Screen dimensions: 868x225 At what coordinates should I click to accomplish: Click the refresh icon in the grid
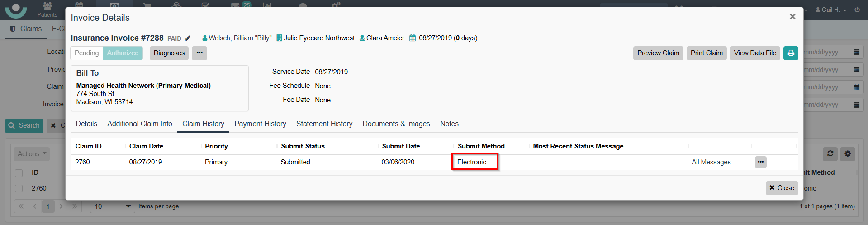pos(830,154)
